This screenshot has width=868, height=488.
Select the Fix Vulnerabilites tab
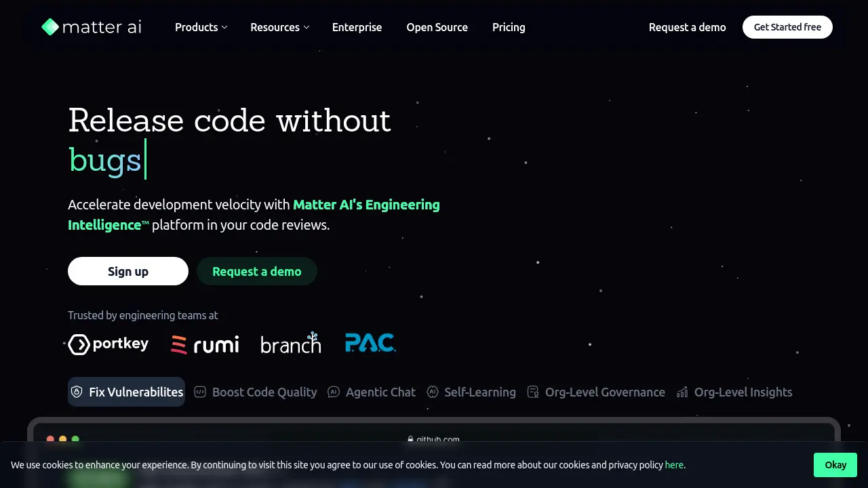(x=126, y=392)
